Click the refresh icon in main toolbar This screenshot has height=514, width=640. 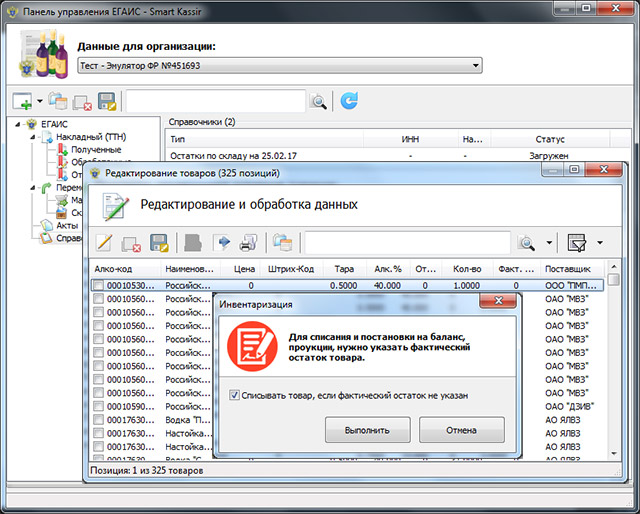pos(349,101)
